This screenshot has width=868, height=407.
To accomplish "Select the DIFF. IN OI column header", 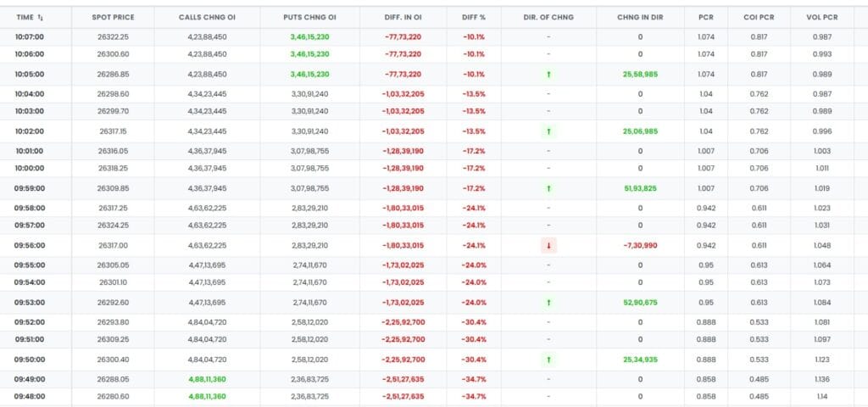I will 403,17.
